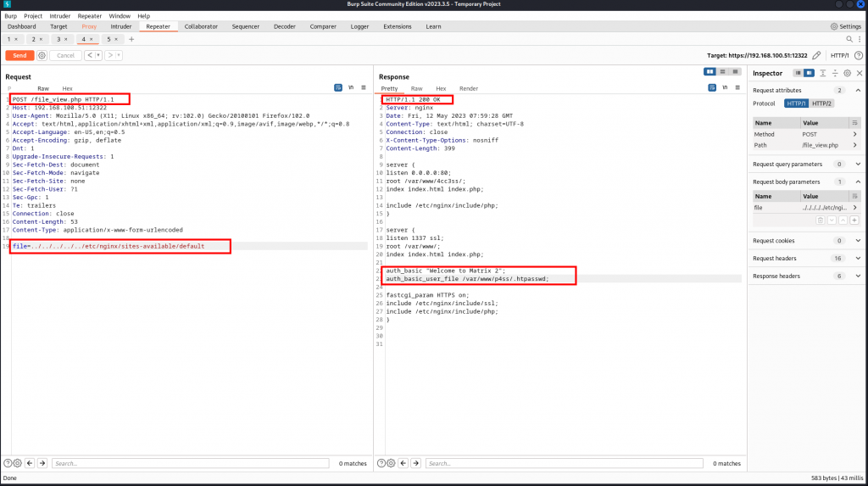Open Settings in top right
Screen dimensions: 868x486
pos(846,26)
